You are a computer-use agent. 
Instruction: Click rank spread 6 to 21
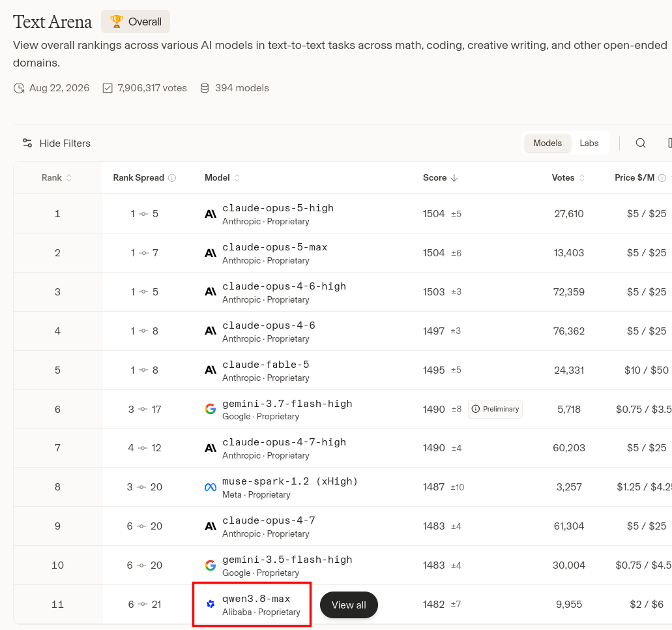[x=145, y=605]
